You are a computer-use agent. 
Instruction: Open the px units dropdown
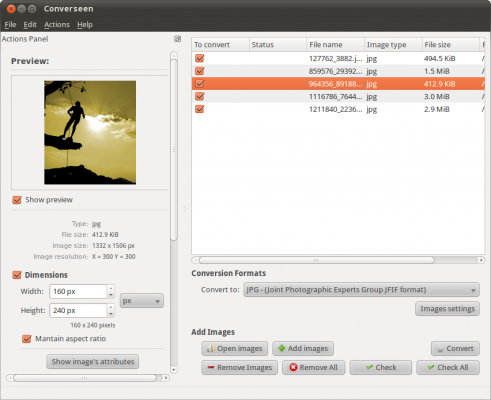(x=142, y=301)
